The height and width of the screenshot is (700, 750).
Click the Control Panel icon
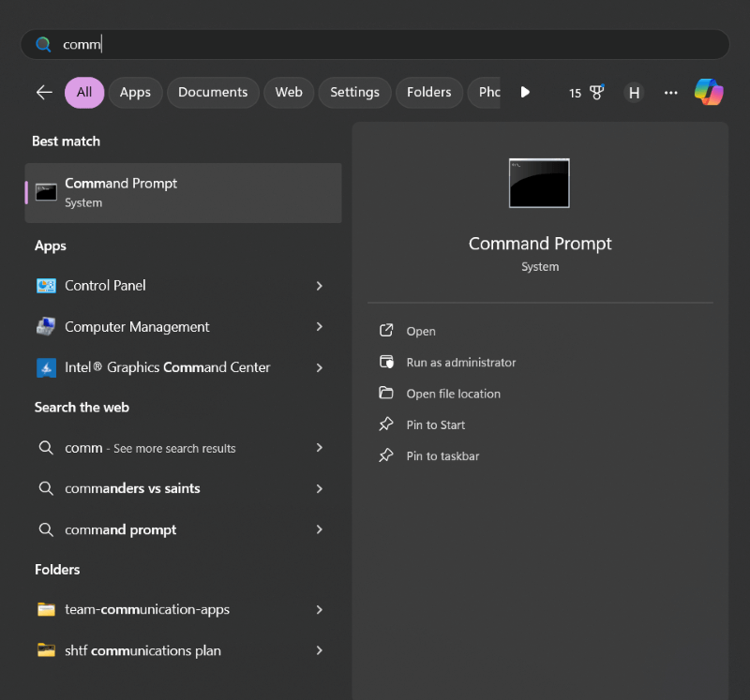pos(46,286)
